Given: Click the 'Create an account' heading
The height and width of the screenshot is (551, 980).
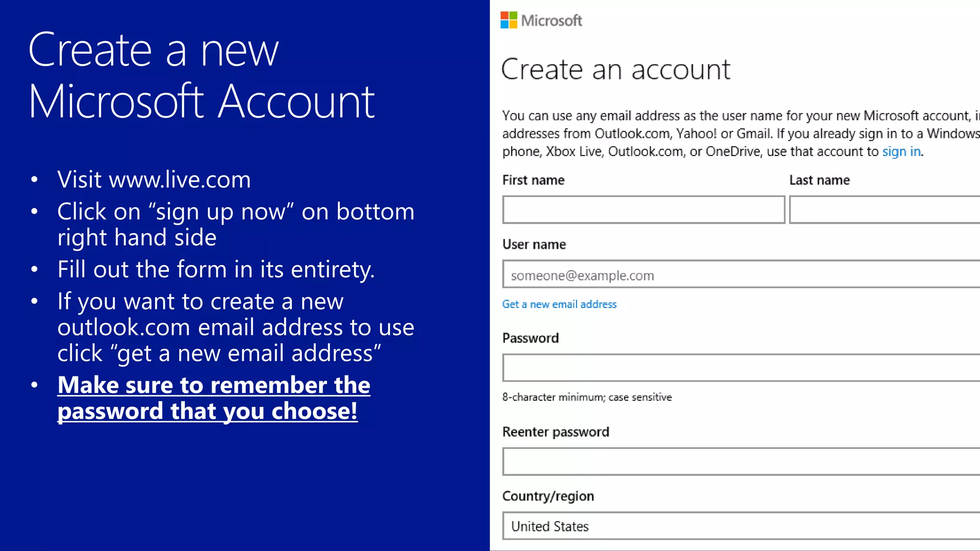Looking at the screenshot, I should pyautogui.click(x=615, y=70).
